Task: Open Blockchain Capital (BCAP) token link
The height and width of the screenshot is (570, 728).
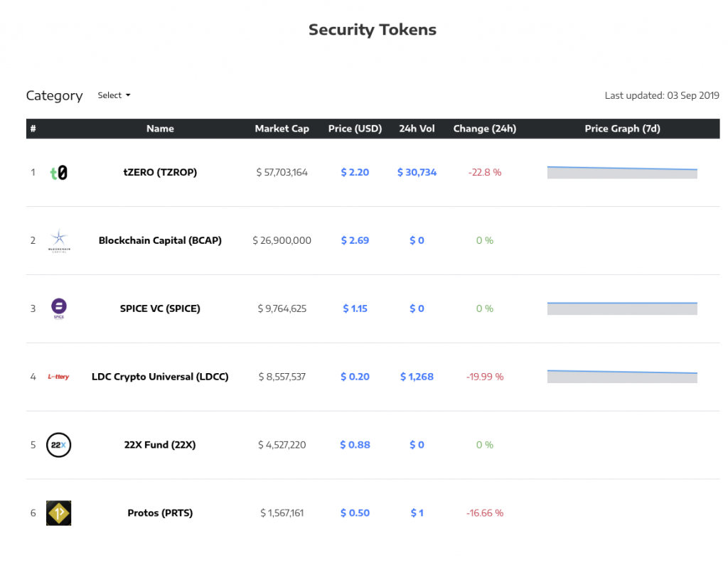Action: click(x=160, y=240)
